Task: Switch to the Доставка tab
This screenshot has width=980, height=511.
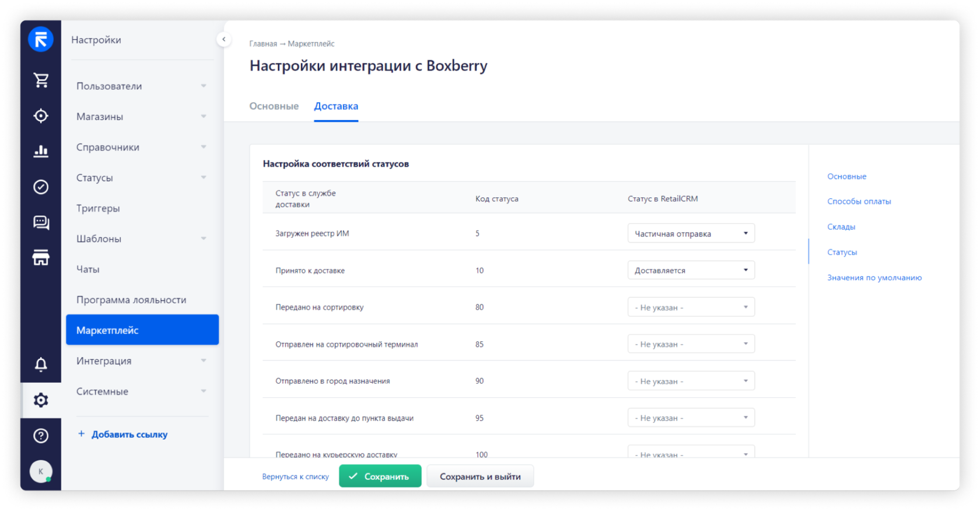Action: point(336,106)
